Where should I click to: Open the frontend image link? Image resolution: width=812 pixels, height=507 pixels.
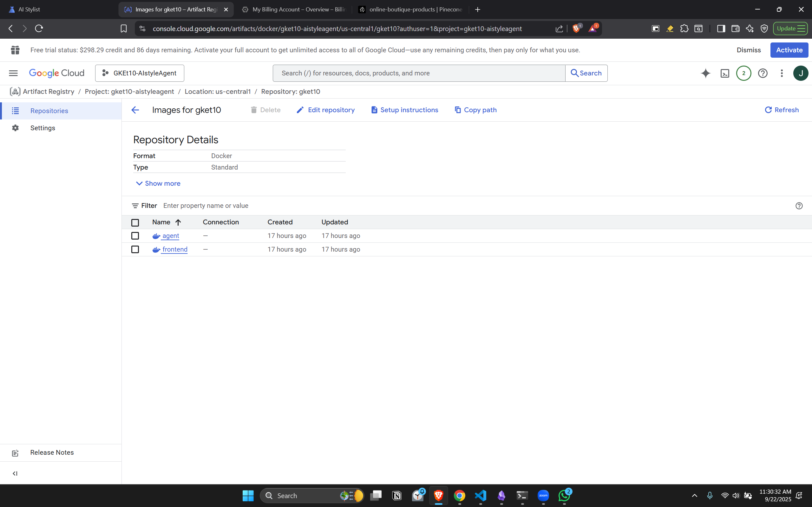point(174,249)
